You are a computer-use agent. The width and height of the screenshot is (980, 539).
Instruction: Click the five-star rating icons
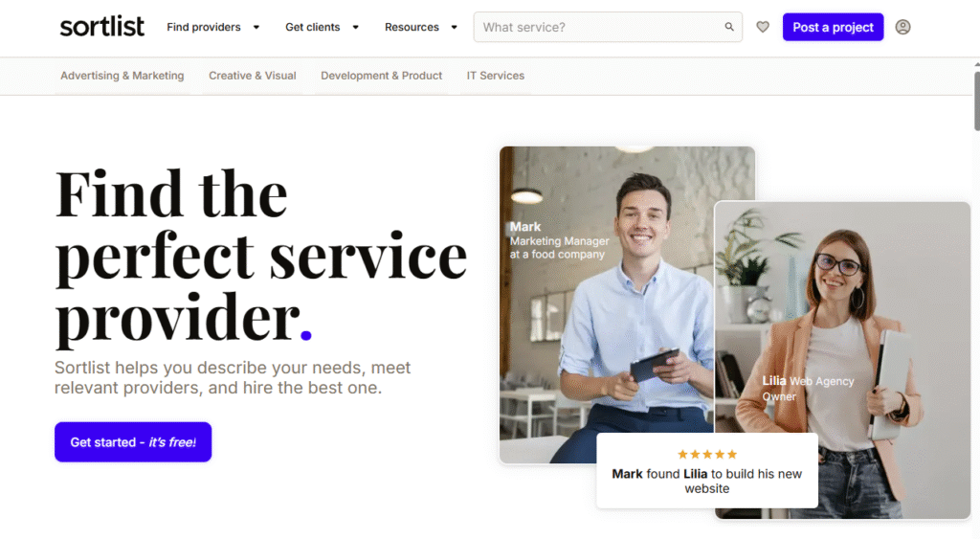click(707, 454)
